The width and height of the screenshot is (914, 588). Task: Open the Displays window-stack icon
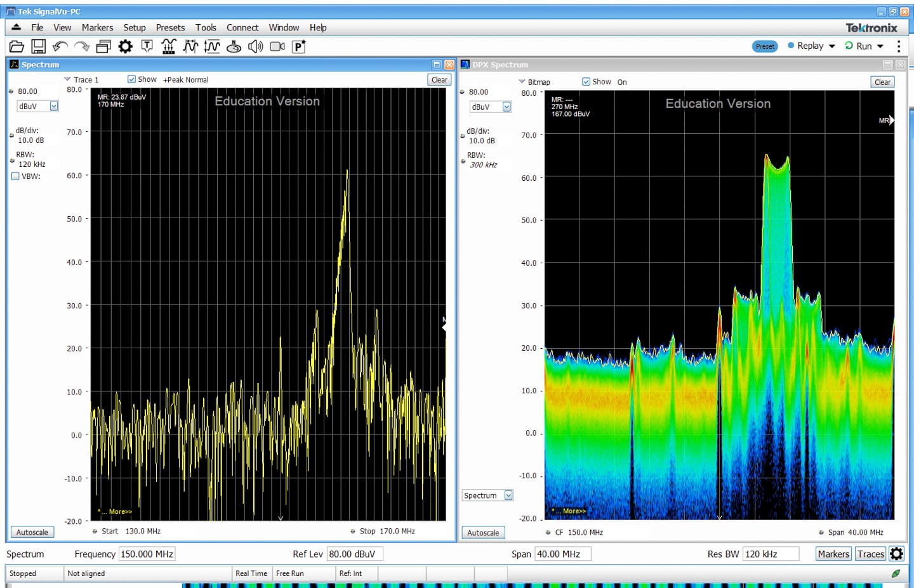(103, 46)
